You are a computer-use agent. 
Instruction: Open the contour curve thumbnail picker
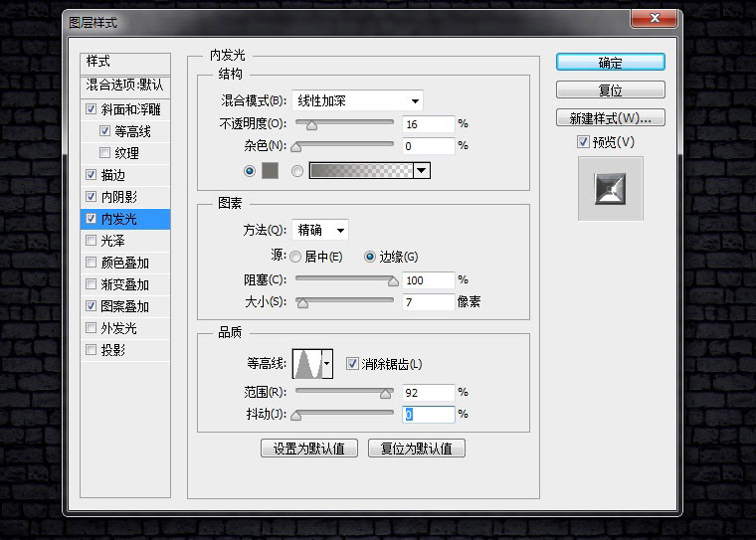(x=307, y=364)
